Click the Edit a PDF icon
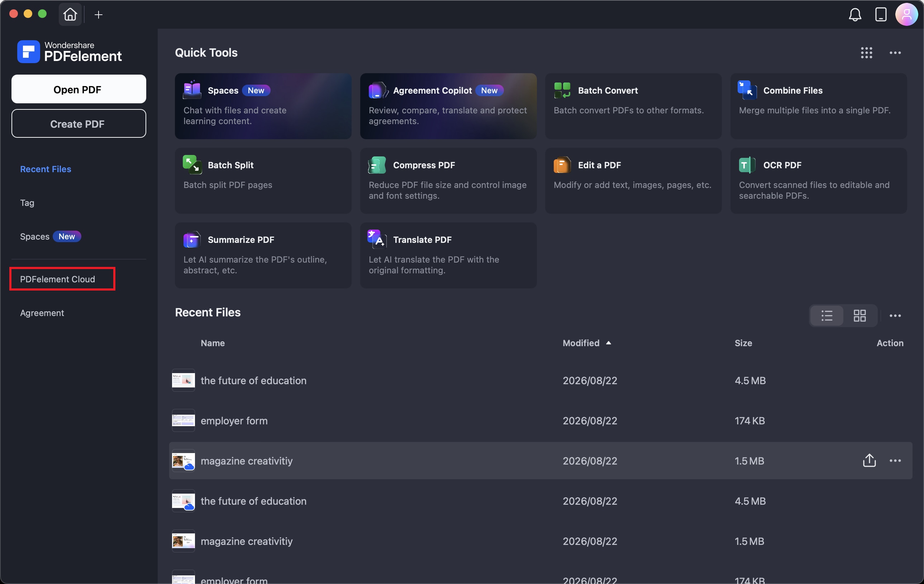The height and width of the screenshot is (584, 924). 562,164
